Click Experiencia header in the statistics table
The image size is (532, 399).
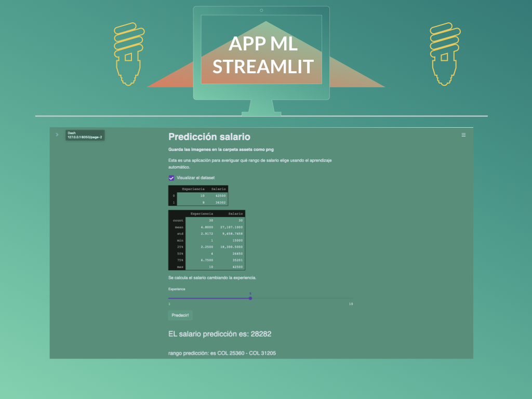(202, 214)
